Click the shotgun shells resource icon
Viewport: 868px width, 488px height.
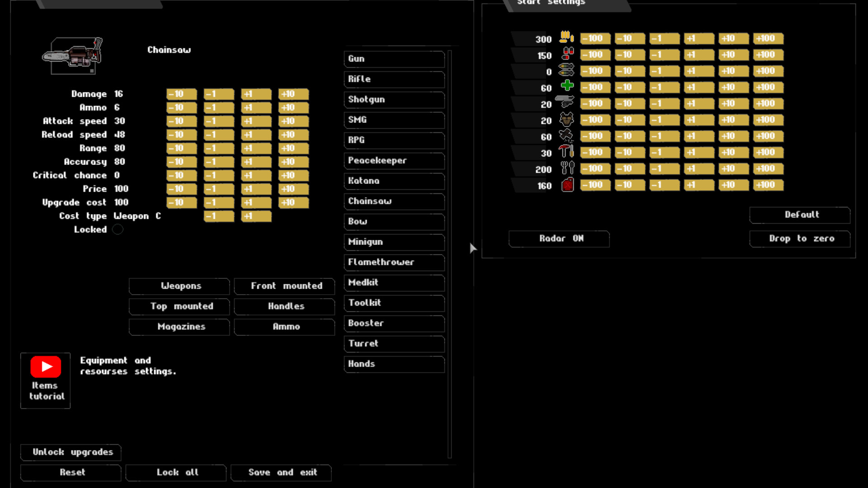click(x=567, y=54)
